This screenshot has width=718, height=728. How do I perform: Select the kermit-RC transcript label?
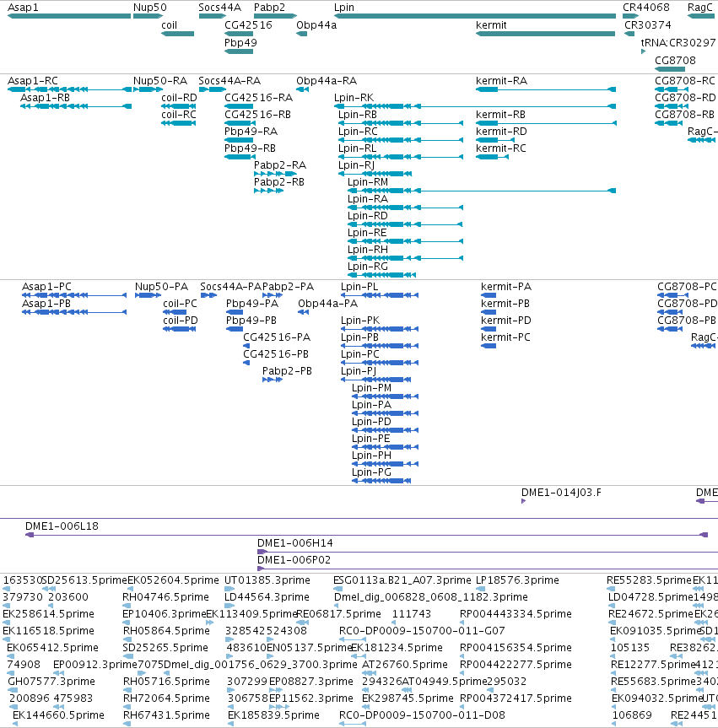point(501,148)
